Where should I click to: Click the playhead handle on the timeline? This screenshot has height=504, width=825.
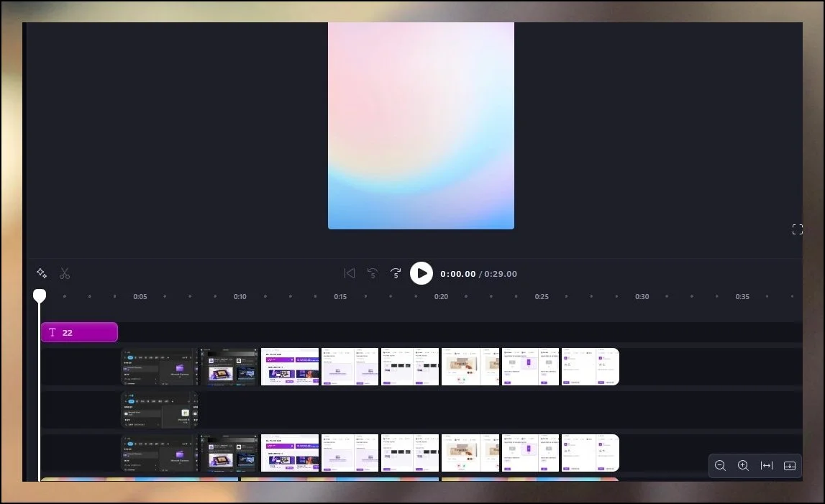(x=40, y=295)
